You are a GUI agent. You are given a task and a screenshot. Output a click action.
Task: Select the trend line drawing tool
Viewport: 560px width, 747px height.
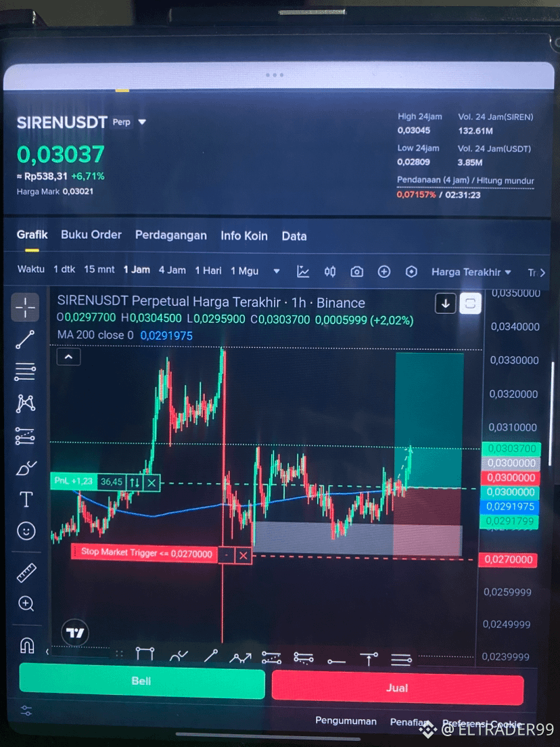[x=25, y=340]
